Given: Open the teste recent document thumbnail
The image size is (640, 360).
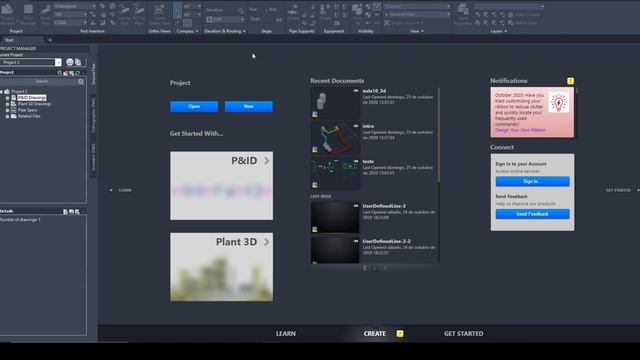Looking at the screenshot, I should (x=335, y=174).
